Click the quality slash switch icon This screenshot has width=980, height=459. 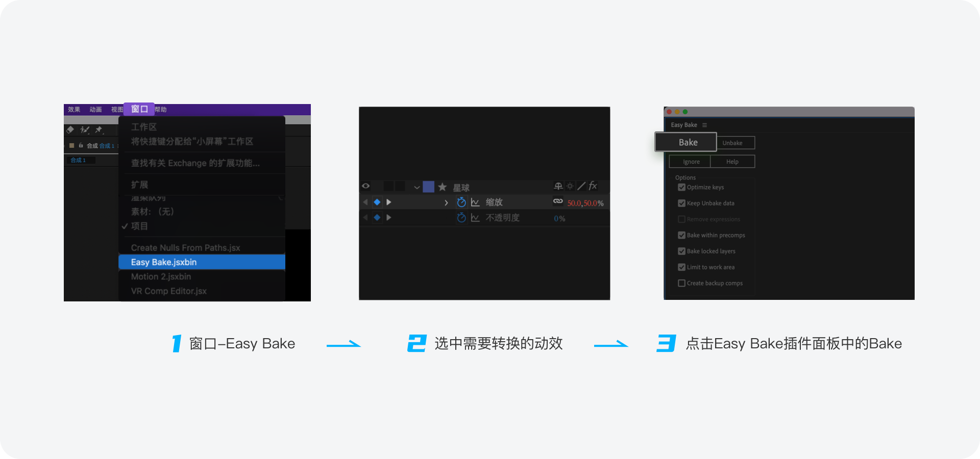[x=581, y=186]
